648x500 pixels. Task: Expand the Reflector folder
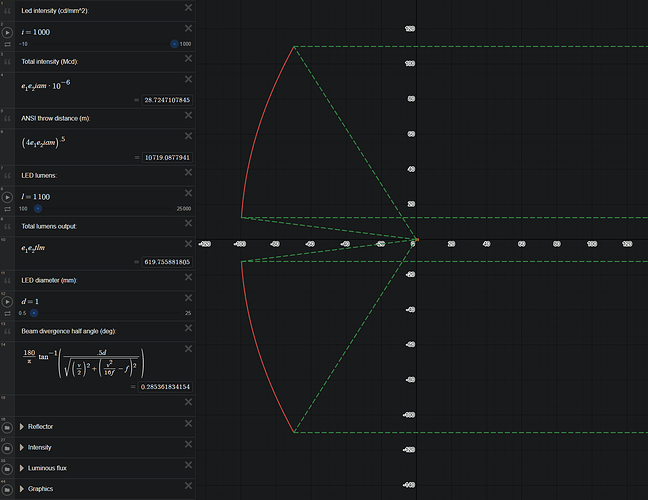click(x=22, y=426)
